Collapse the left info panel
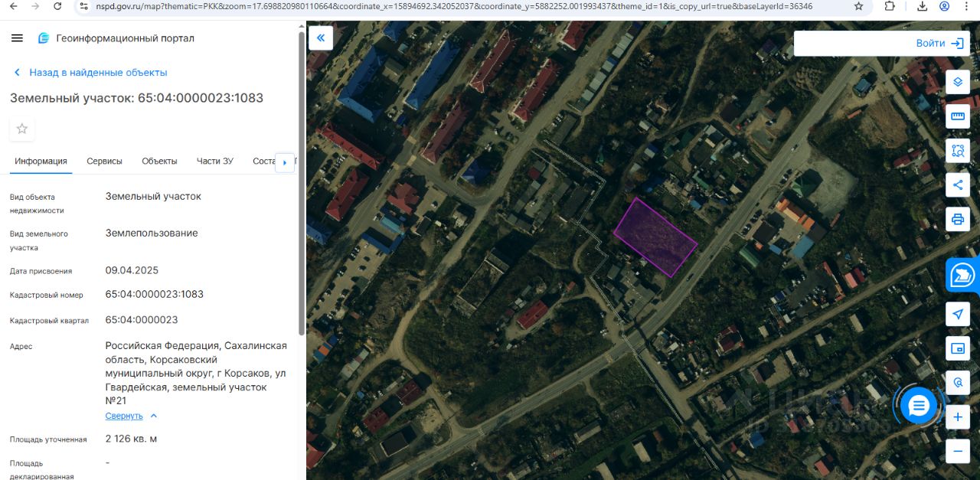Image resolution: width=980 pixels, height=480 pixels. click(321, 38)
